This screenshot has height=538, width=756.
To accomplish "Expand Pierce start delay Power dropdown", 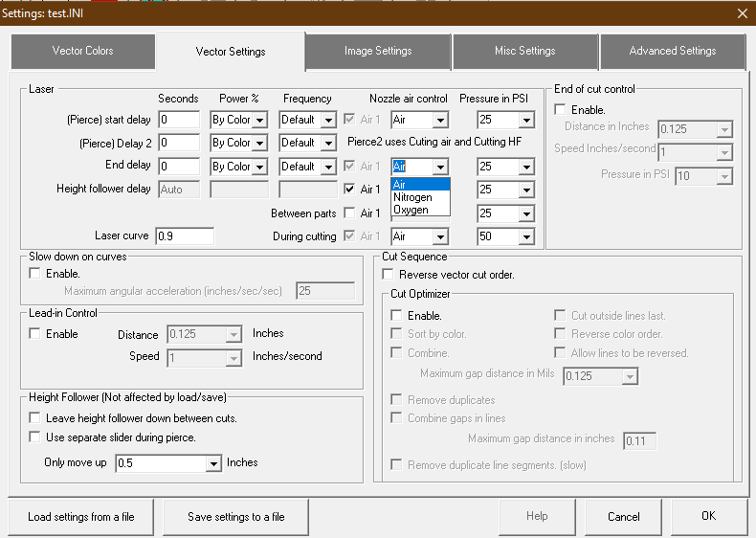I will click(260, 120).
